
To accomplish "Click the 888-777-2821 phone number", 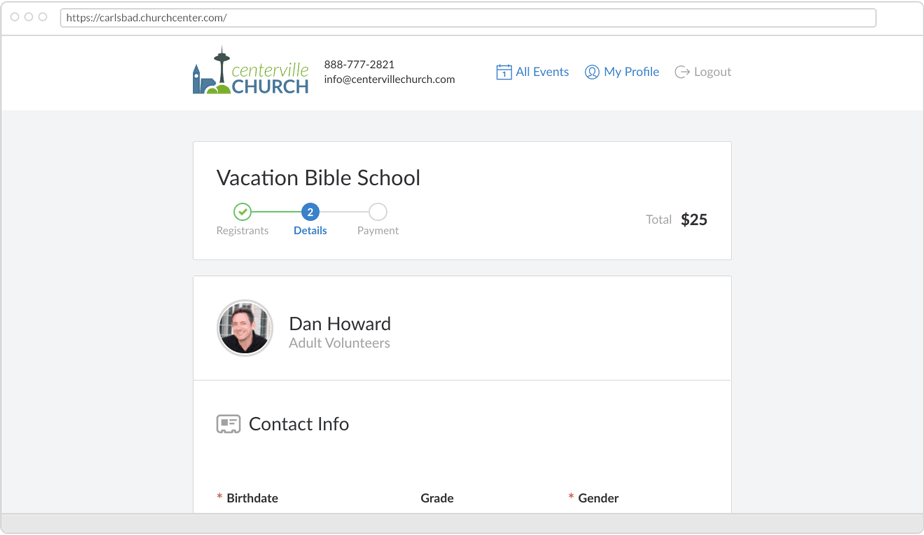I will pyautogui.click(x=359, y=64).
